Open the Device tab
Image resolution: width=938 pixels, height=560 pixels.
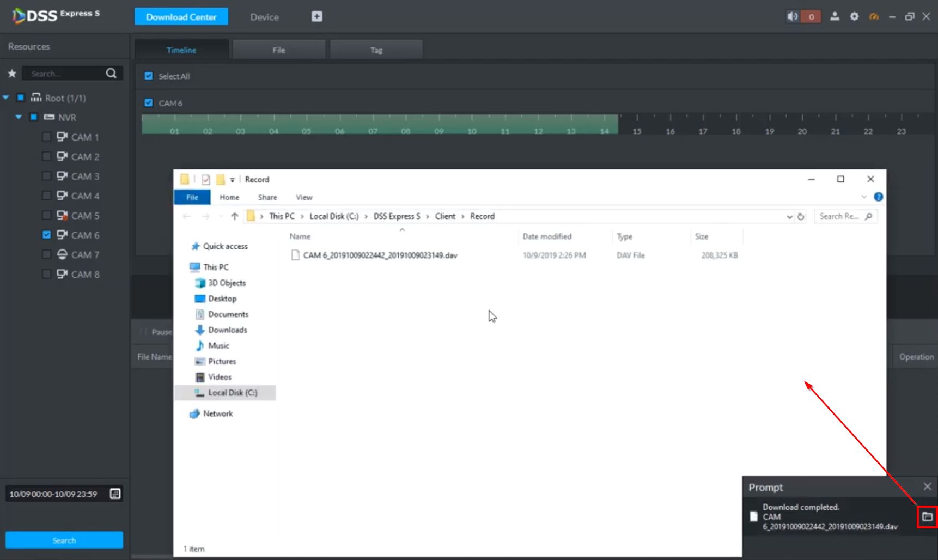click(264, 17)
